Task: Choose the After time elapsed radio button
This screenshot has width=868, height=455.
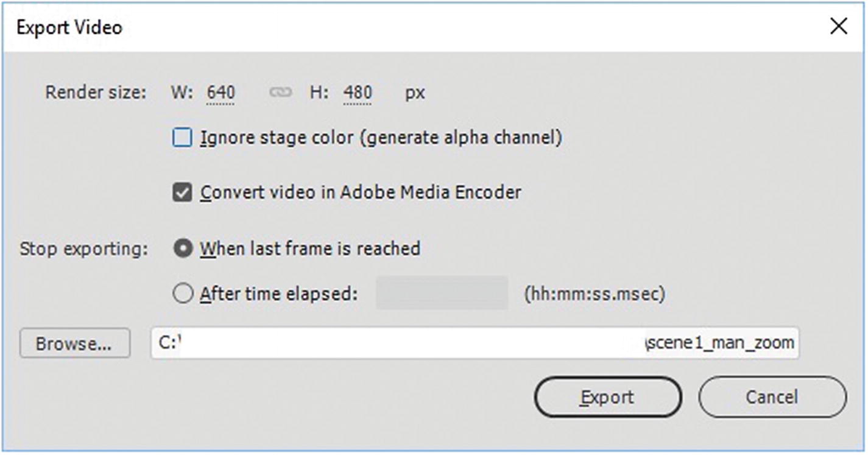Action: 182,294
